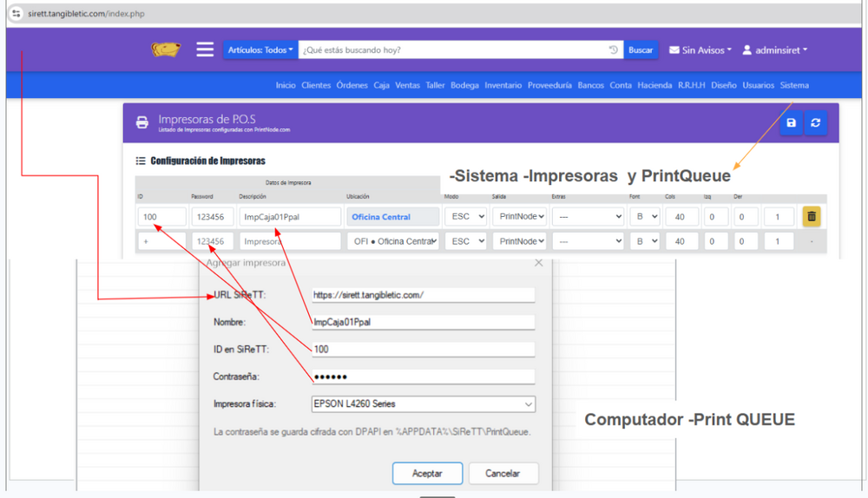
Task: Click the browser address bar URL
Action: coord(86,13)
